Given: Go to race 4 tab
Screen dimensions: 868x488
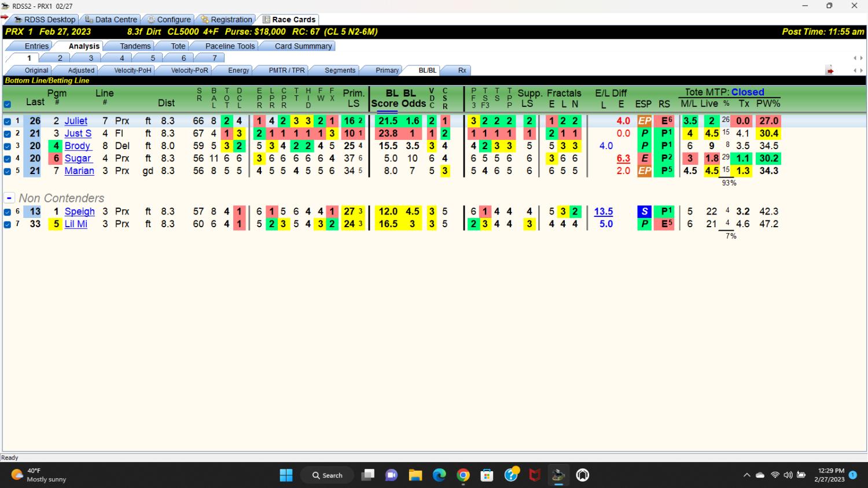Looking at the screenshot, I should click(x=122, y=58).
